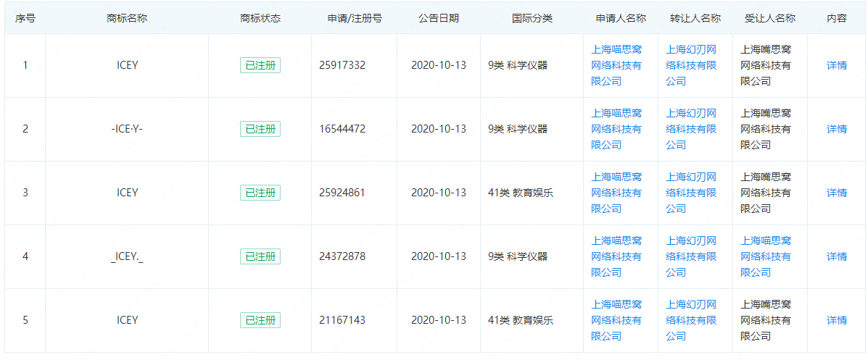Click the 商标名称 column header
Viewport: 868px width, 360px height.
[127, 18]
